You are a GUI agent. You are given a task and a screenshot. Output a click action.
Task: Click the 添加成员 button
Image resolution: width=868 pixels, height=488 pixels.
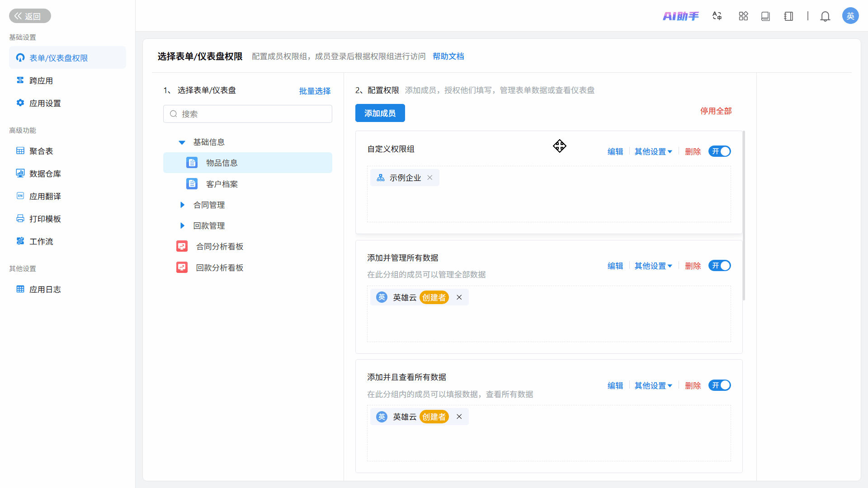380,113
